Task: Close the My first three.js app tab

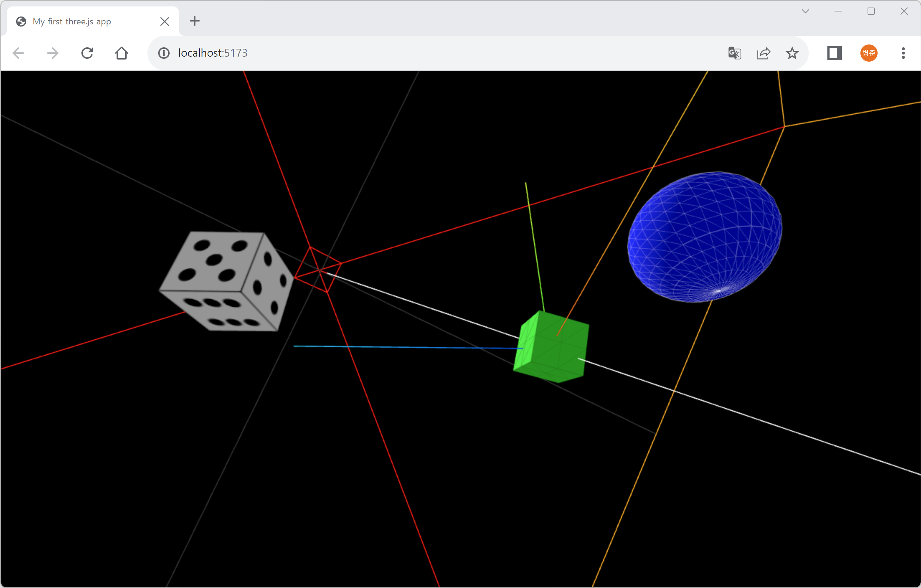Action: click(x=165, y=22)
